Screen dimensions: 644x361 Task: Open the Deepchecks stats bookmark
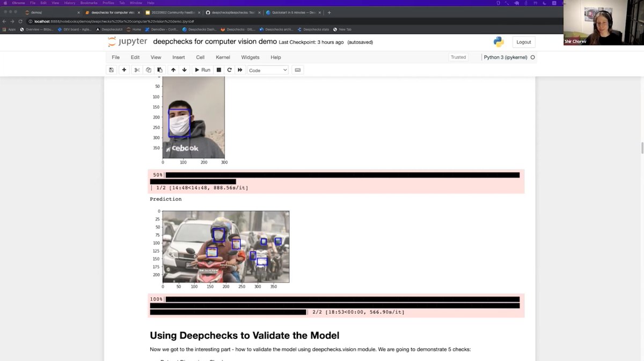312,30
